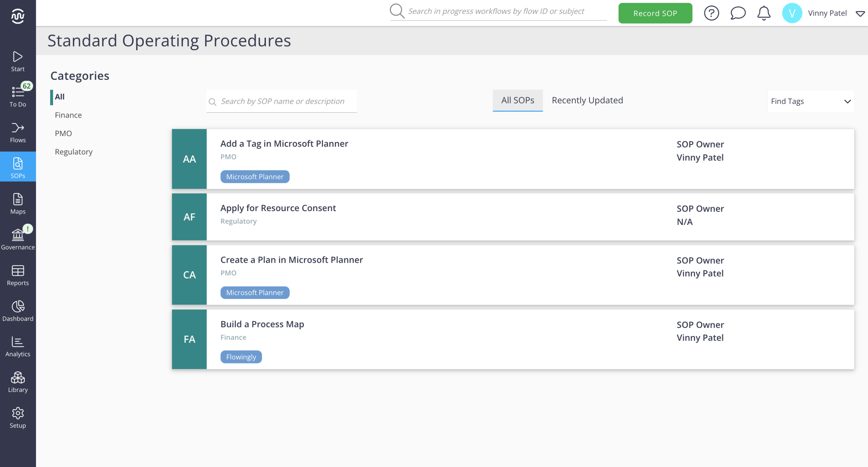
Task: Open the chat speech bubble icon
Action: point(737,13)
